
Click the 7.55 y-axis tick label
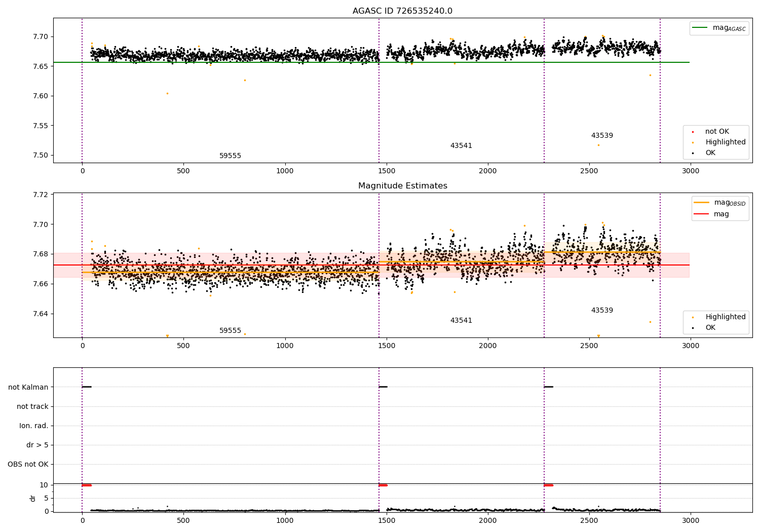[41, 126]
